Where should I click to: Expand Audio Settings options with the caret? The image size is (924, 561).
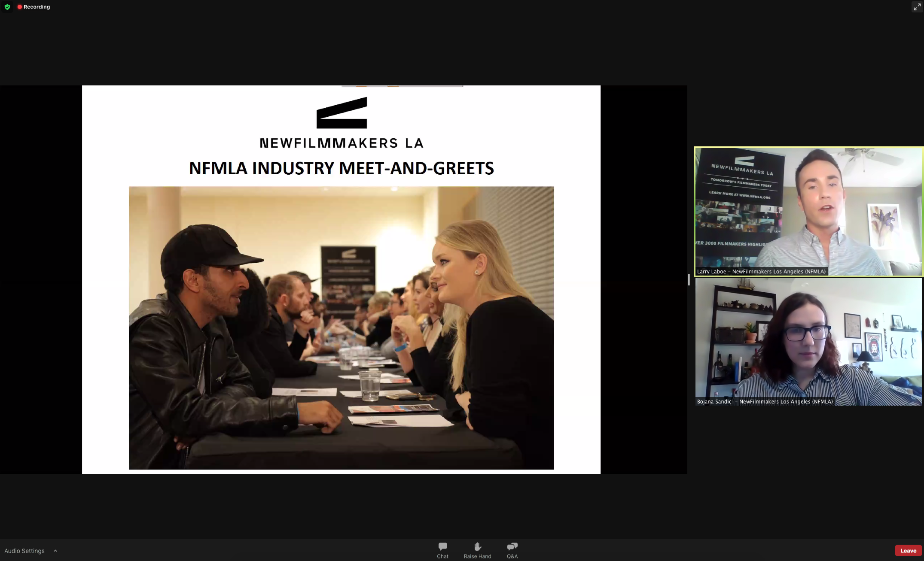click(x=55, y=551)
